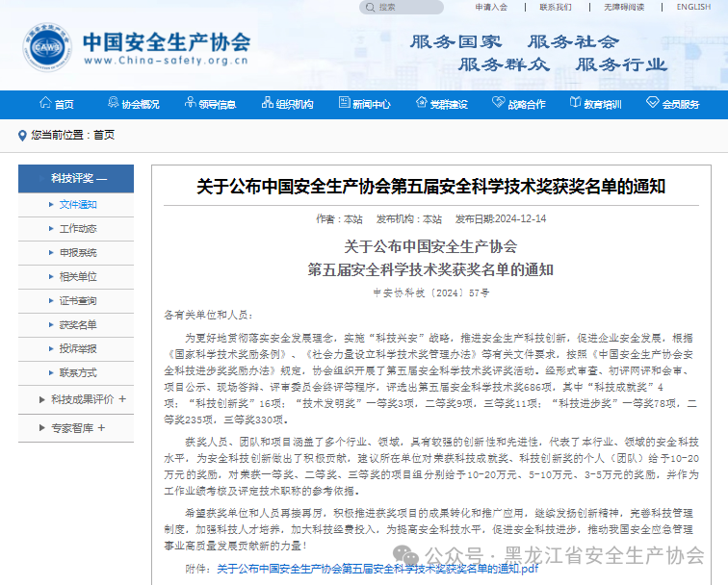Click the 教育培训 book icon
Screen dimensions: 728x585
[575, 104]
